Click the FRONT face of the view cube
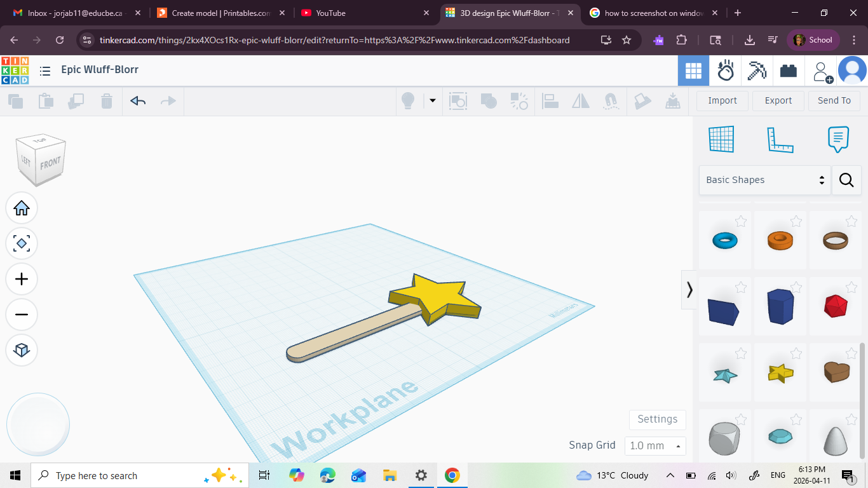The width and height of the screenshot is (868, 488). point(51,165)
